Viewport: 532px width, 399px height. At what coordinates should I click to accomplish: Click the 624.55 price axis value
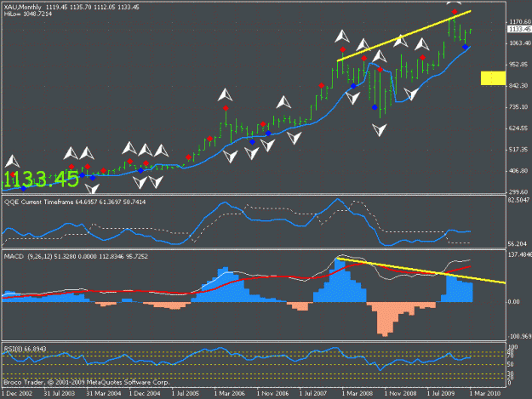pos(518,128)
